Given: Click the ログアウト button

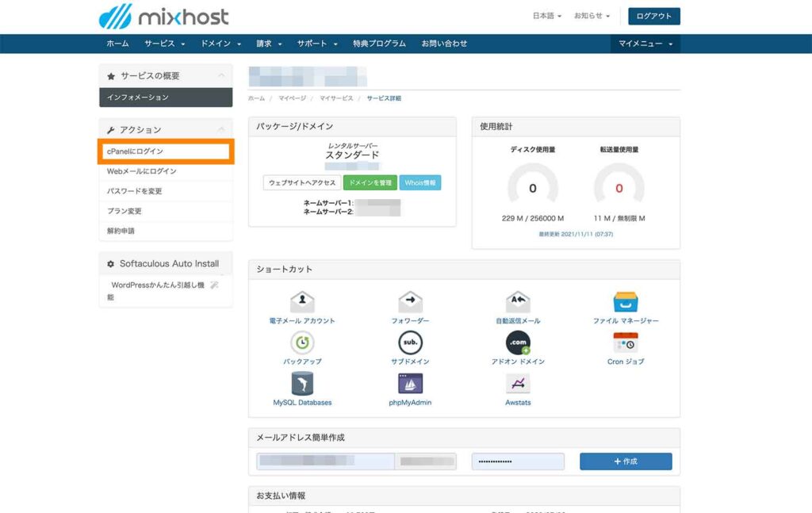Looking at the screenshot, I should (653, 15).
